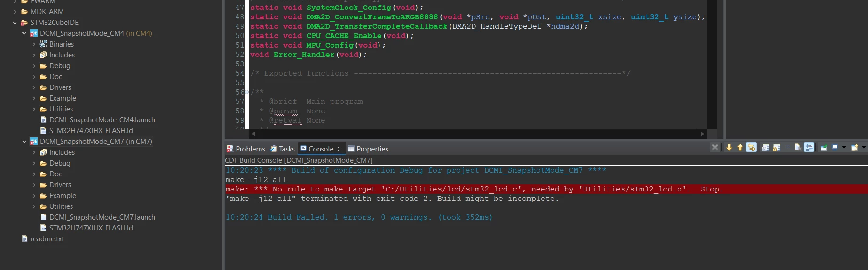The height and width of the screenshot is (270, 868).
Task: Click the Includes icon under CM7 project
Action: (x=43, y=152)
